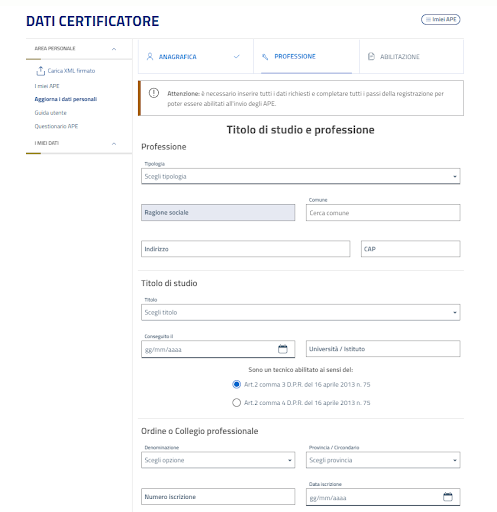
Task: Click the checkmark icon on Anagrafica tab
Action: pos(237,57)
